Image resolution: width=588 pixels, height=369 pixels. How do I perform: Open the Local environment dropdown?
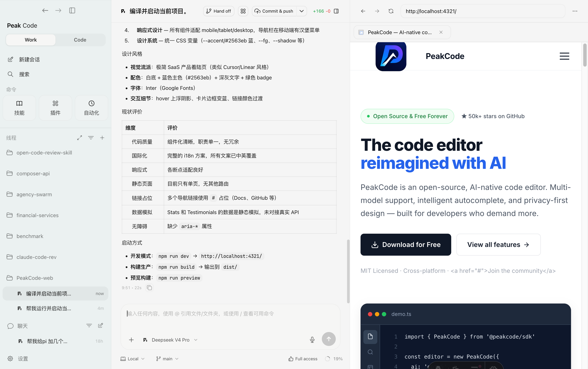(x=132, y=359)
